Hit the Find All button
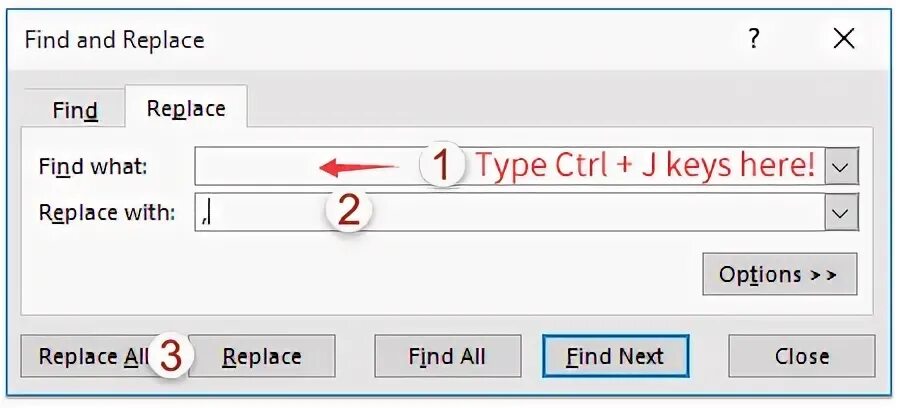The image size is (900, 408). [x=447, y=356]
